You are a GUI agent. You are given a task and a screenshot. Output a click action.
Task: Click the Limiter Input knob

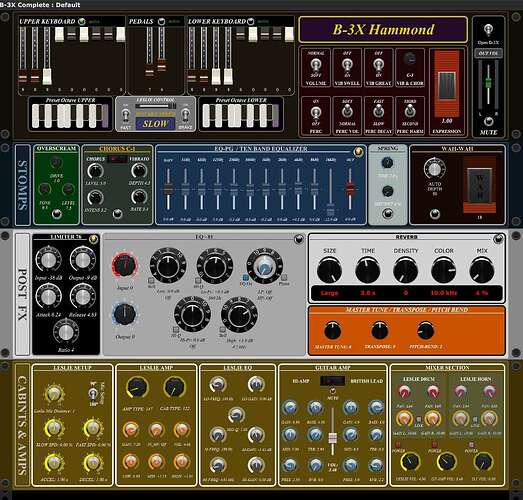[49, 260]
